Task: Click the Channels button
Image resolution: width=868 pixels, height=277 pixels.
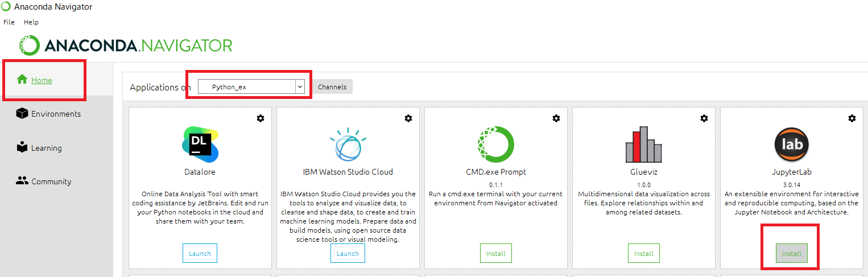Action: point(332,87)
